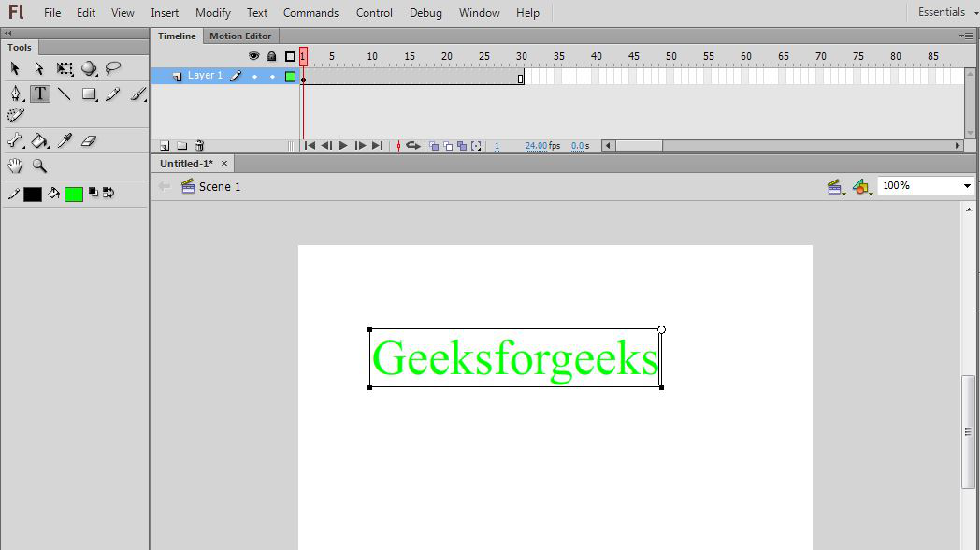Click Center Frame icon in timeline
This screenshot has width=980, height=550.
click(398, 146)
